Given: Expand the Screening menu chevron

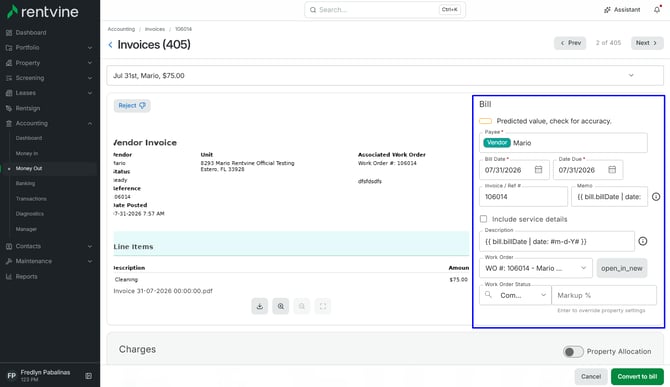Looking at the screenshot, I should click(90, 78).
